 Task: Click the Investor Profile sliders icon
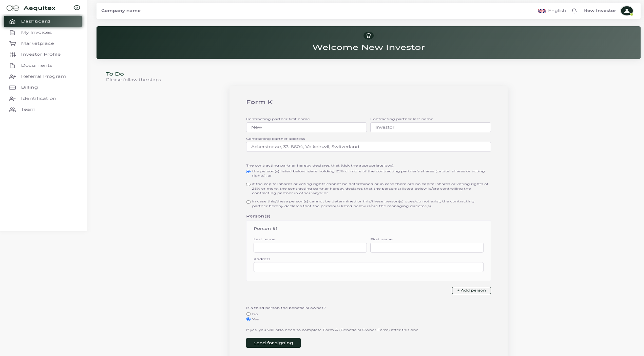pos(12,54)
